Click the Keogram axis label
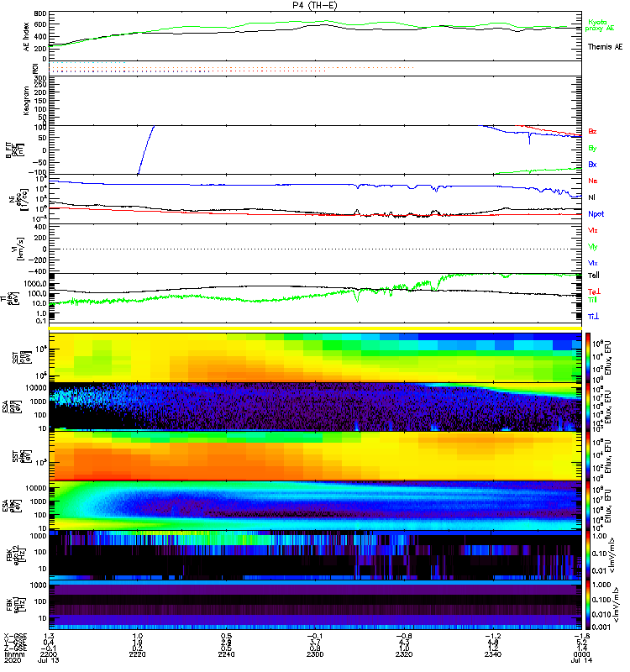Screen dimensions: 630x672 point(27,100)
